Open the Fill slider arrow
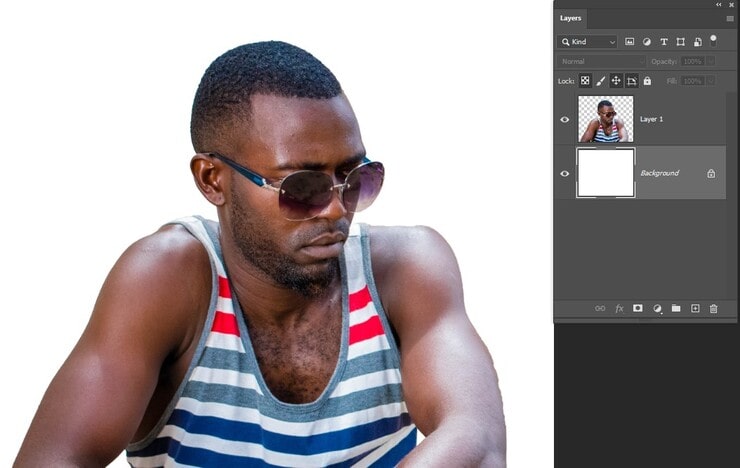740x468 pixels. coord(711,81)
